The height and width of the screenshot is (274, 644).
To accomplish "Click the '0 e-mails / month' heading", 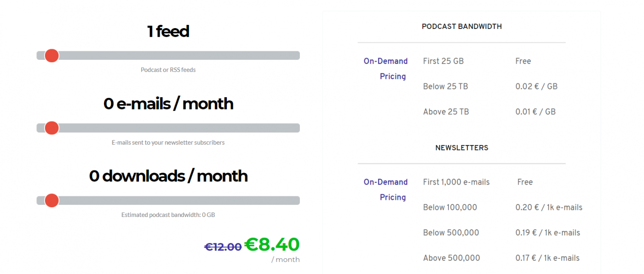I will click(168, 104).
